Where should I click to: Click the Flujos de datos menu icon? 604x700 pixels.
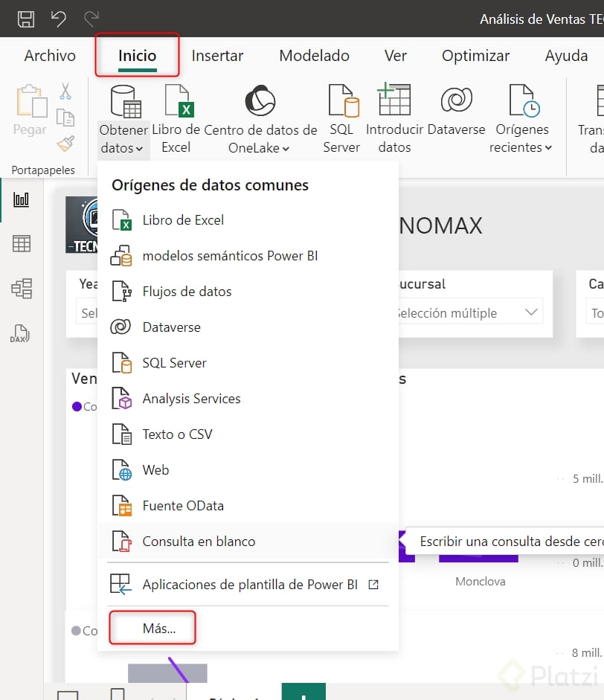(x=121, y=292)
